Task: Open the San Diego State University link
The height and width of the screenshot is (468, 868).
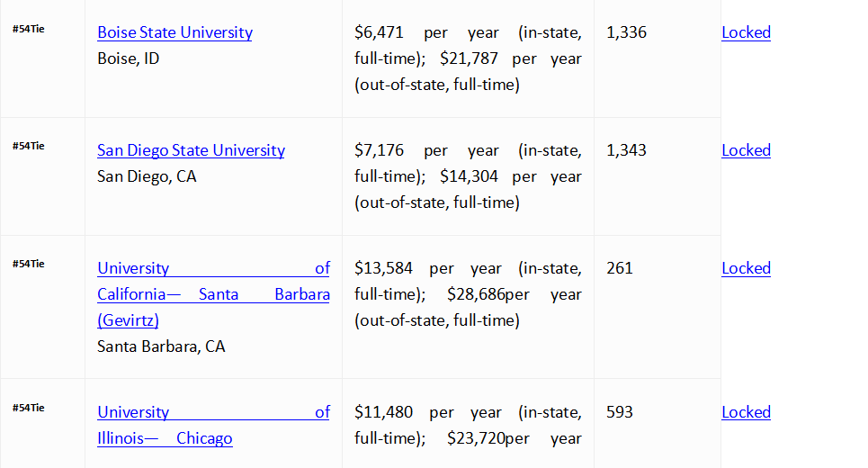Action: click(191, 150)
